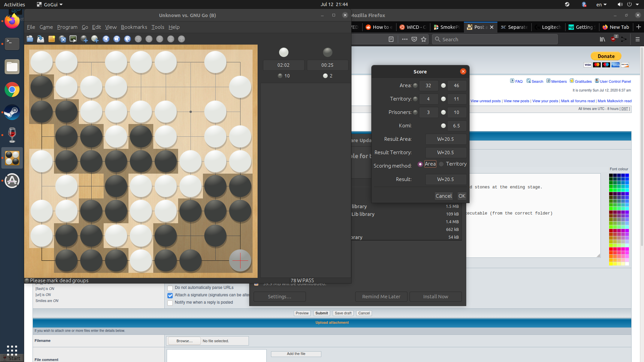
Task: Save the game using the toolbar save icon
Action: point(41,39)
